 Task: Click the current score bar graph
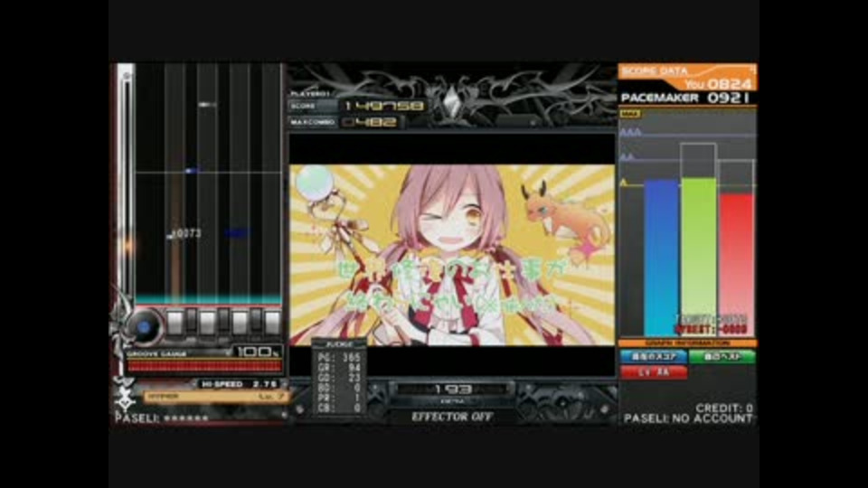click(x=662, y=258)
